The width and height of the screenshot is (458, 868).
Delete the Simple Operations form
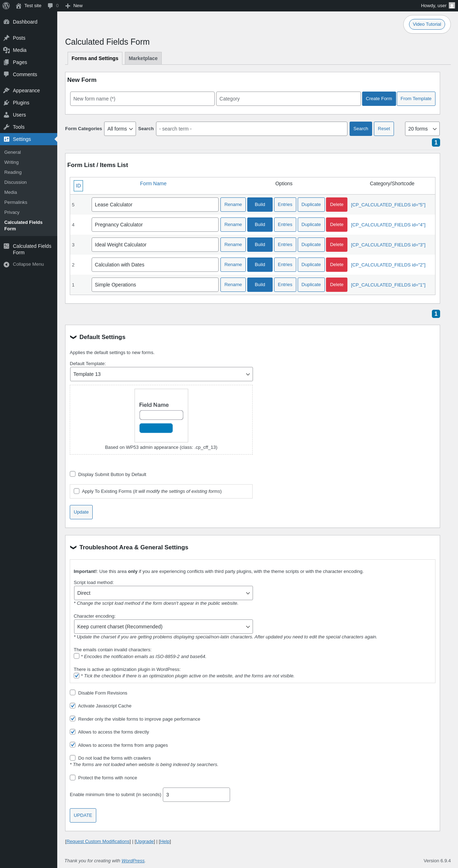[x=337, y=285]
